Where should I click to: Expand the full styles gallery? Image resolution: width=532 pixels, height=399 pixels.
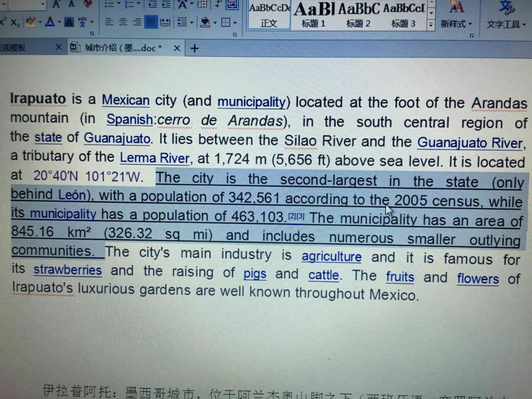point(431,25)
